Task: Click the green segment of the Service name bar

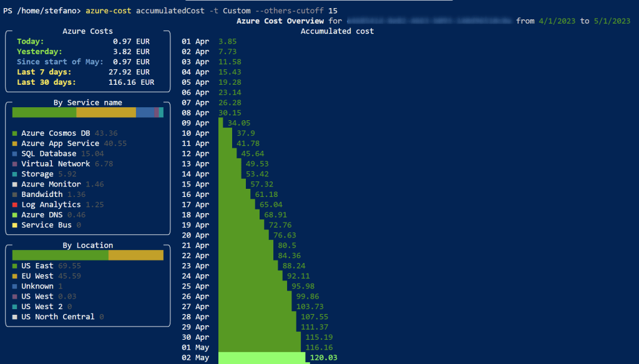Action: (44, 112)
